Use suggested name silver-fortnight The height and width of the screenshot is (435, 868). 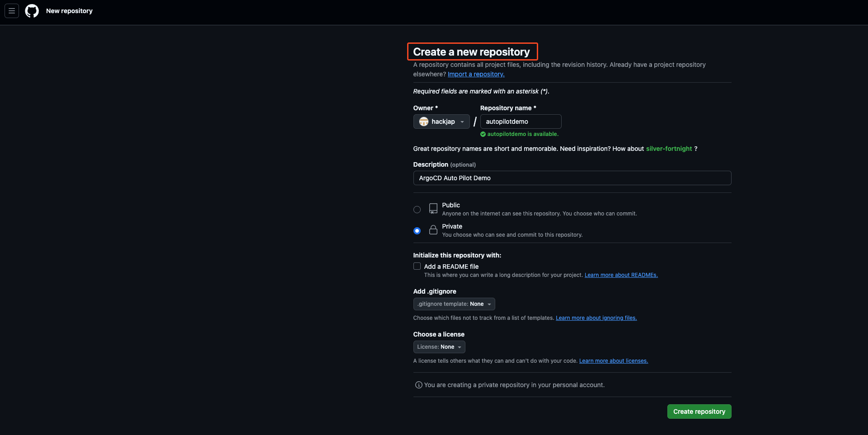[669, 149]
